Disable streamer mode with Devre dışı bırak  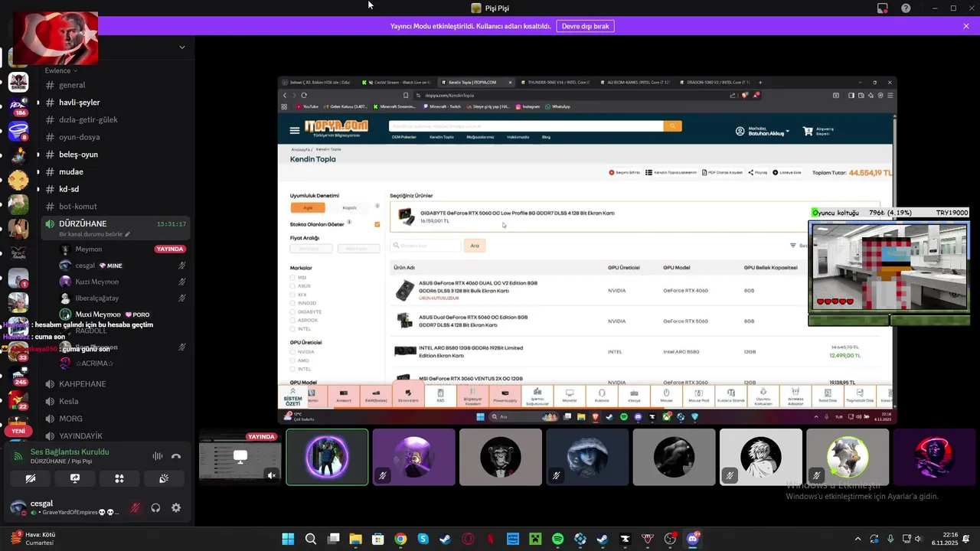(x=585, y=26)
